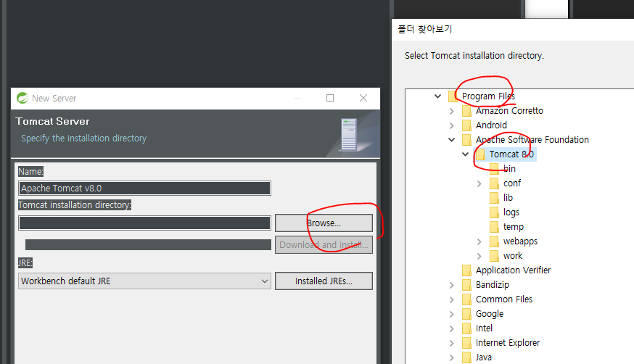Expand the Android folder
Viewport: 634px width, 364px height.
pyautogui.click(x=451, y=125)
